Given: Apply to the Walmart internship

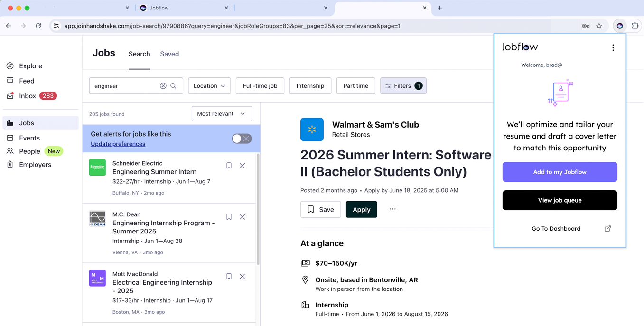Looking at the screenshot, I should pyautogui.click(x=361, y=209).
